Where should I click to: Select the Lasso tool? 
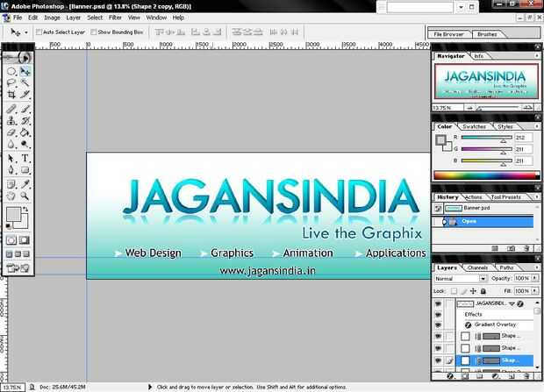tap(11, 83)
